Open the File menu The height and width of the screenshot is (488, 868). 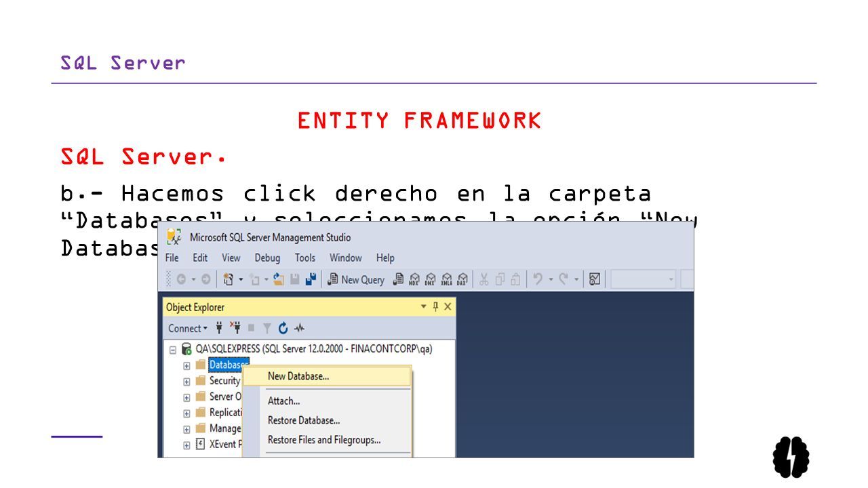coord(172,258)
